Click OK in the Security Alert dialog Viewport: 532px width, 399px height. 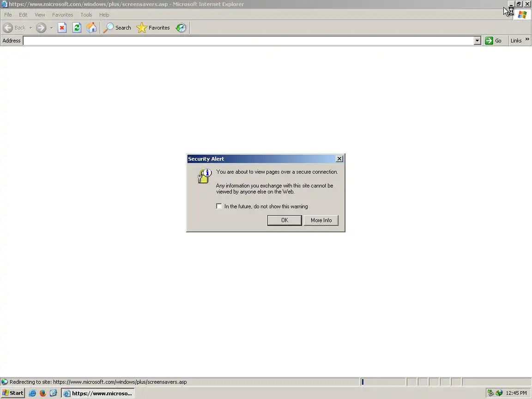click(x=284, y=220)
